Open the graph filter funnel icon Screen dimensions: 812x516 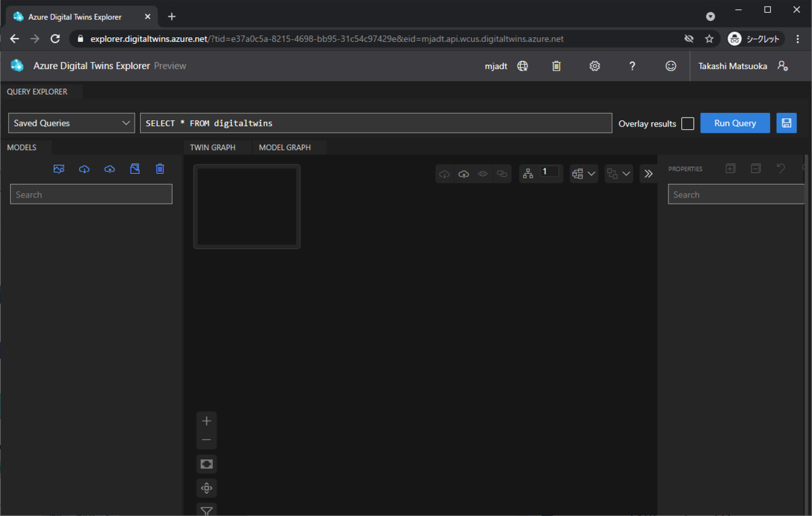click(x=206, y=510)
